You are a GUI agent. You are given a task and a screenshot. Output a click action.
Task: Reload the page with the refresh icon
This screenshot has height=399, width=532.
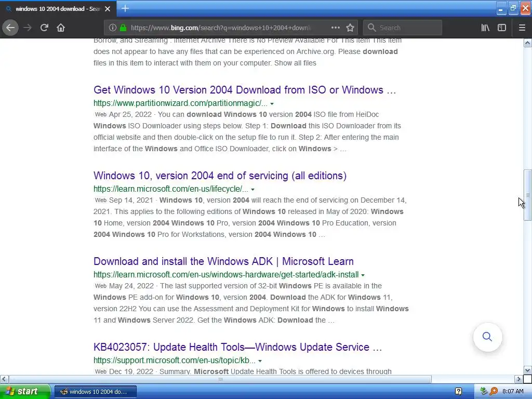pos(44,28)
